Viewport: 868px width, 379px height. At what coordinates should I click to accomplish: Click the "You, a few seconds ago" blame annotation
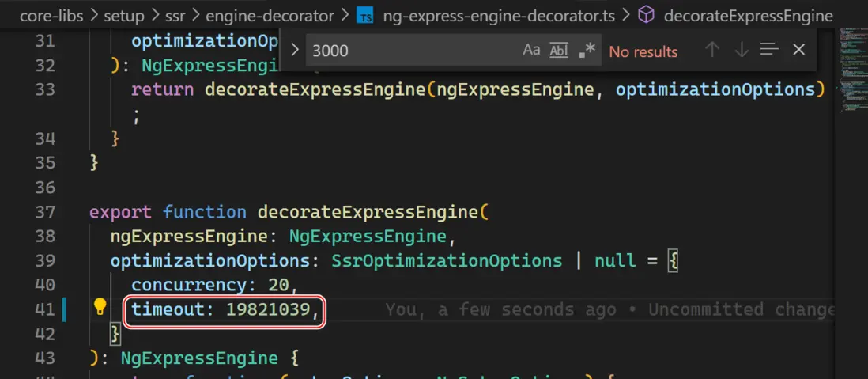[x=609, y=309]
